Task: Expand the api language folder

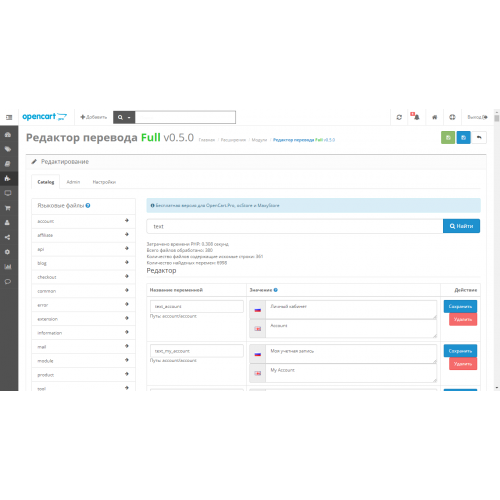Action: click(x=83, y=249)
